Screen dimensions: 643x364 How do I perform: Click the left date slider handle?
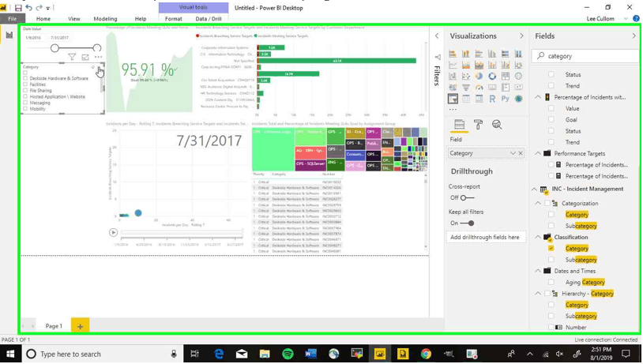pyautogui.click(x=55, y=48)
